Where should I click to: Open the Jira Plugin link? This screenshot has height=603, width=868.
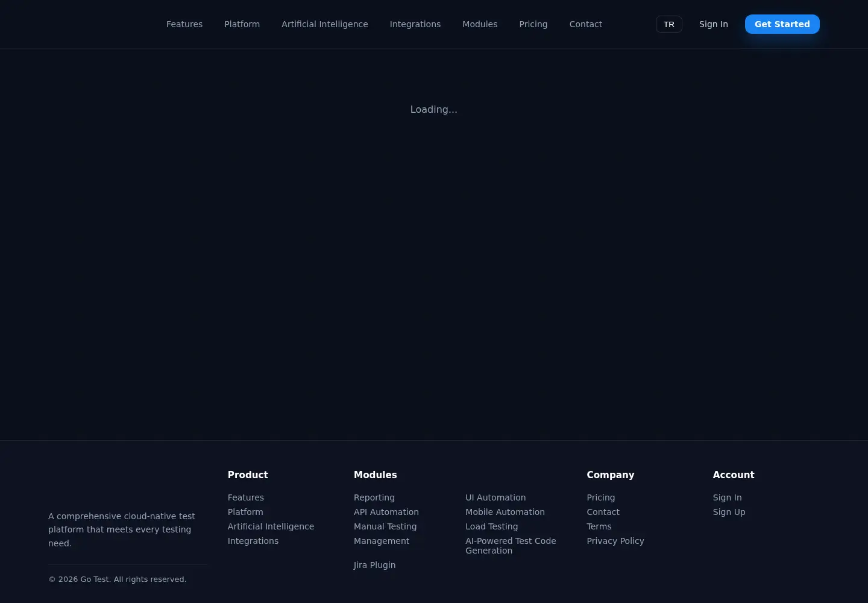(375, 565)
